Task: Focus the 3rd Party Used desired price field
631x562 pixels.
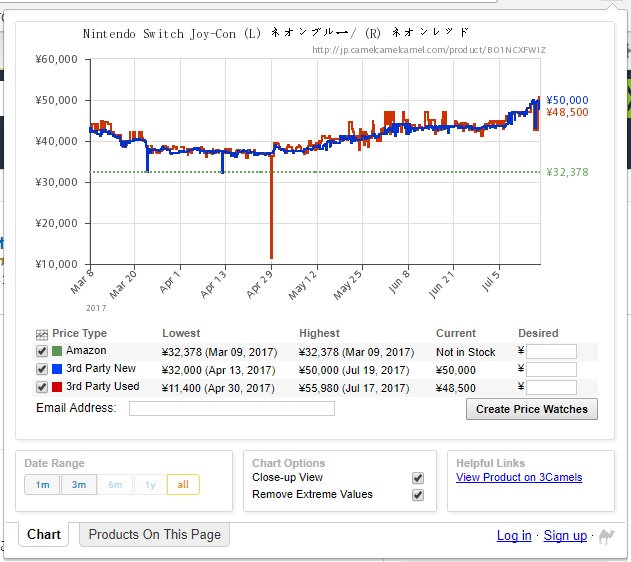Action: point(551,388)
